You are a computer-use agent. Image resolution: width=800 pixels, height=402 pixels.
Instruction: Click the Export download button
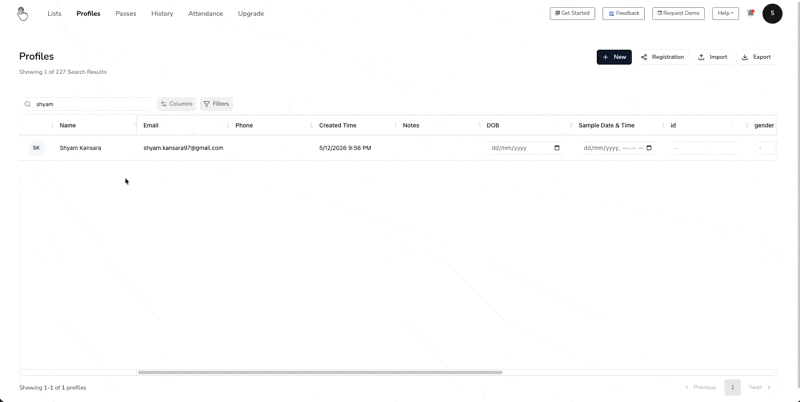[x=756, y=57]
